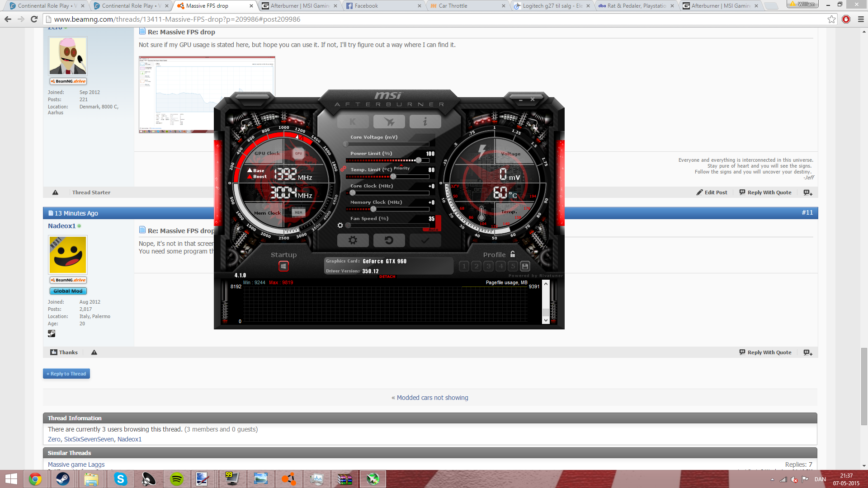This screenshot has width=868, height=488.
Task: Click the airplane icon button in Afterburner
Action: pos(389,122)
